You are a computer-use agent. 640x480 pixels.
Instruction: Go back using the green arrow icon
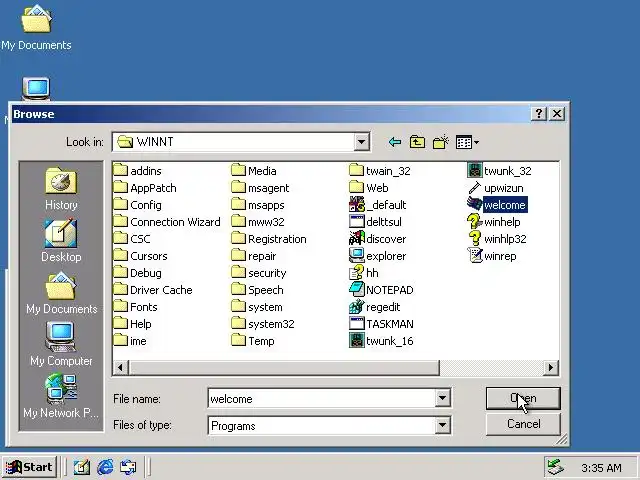pyautogui.click(x=394, y=142)
